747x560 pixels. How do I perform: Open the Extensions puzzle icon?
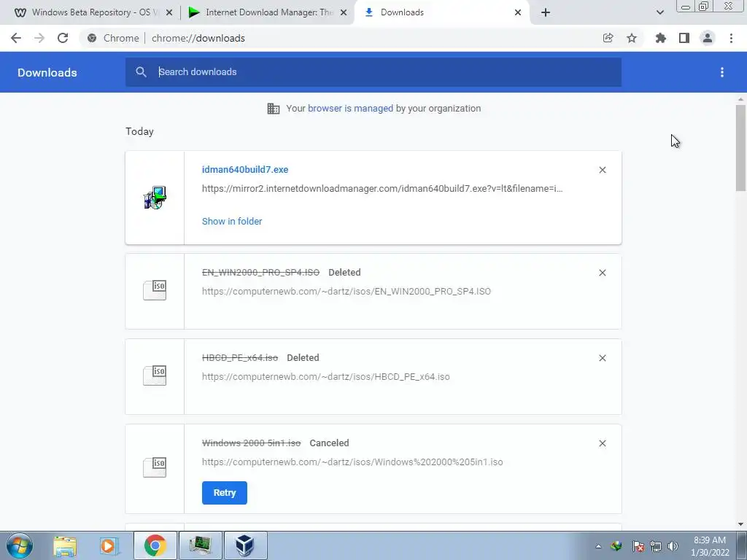point(661,38)
